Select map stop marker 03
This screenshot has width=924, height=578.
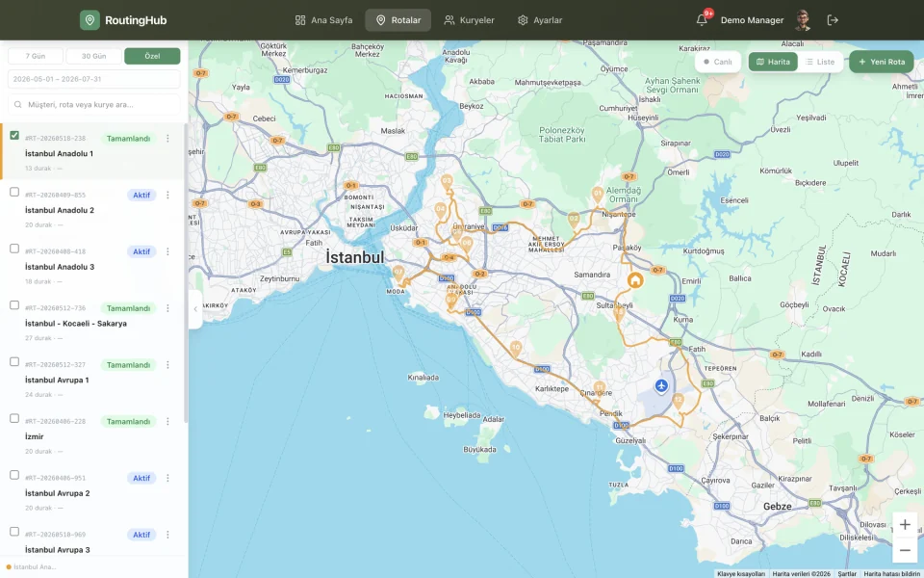(447, 182)
